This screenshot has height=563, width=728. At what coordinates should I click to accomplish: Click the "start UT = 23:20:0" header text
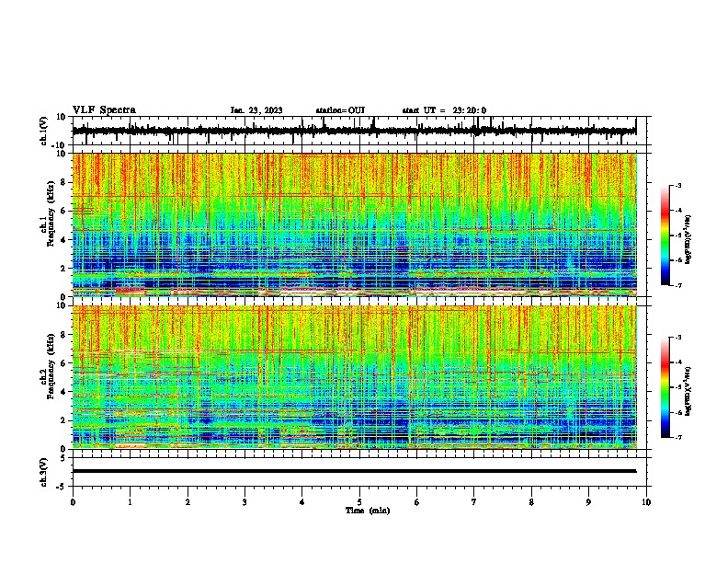pyautogui.click(x=444, y=110)
